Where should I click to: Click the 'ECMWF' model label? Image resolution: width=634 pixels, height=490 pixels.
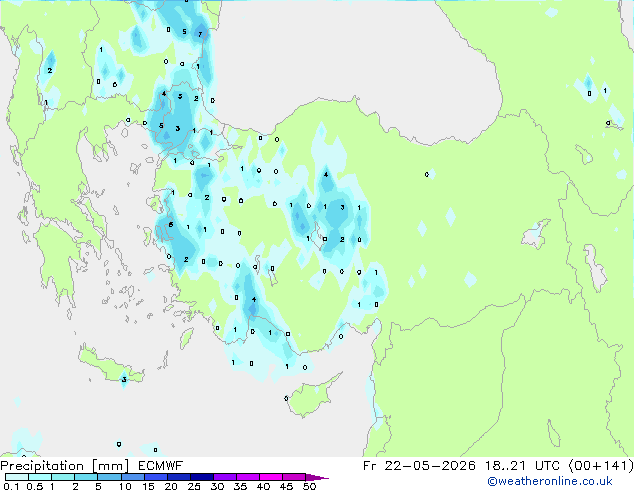click(161, 466)
